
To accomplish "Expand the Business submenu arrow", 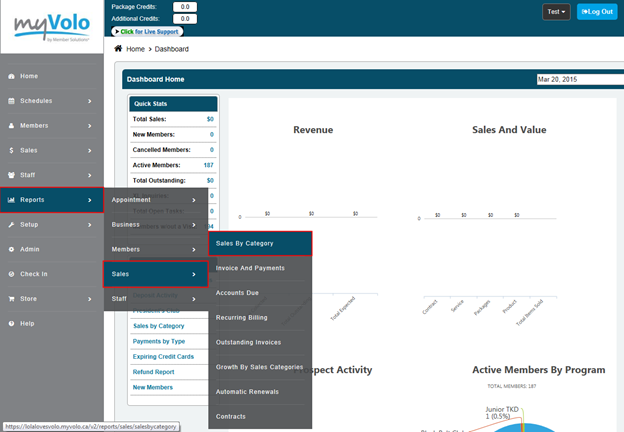I will pos(194,225).
